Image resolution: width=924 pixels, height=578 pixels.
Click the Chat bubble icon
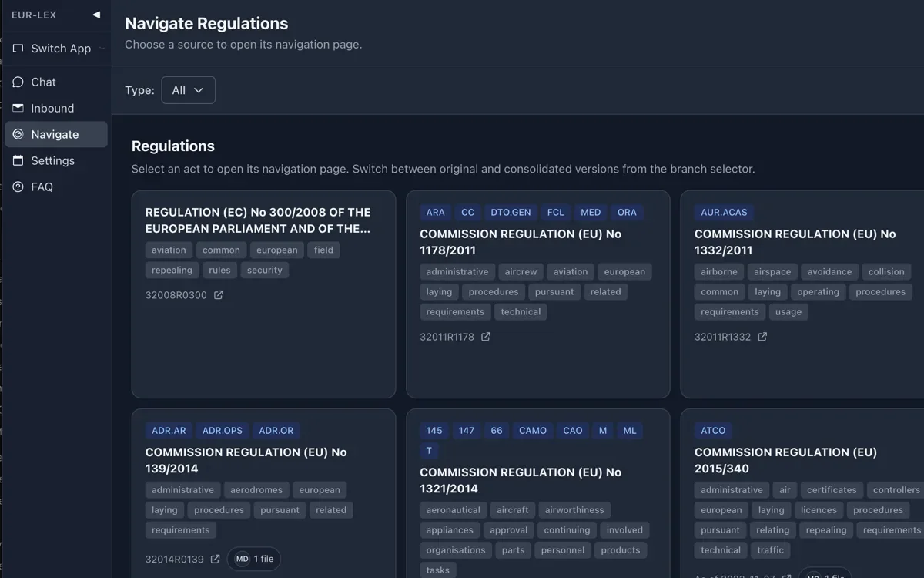pos(18,82)
